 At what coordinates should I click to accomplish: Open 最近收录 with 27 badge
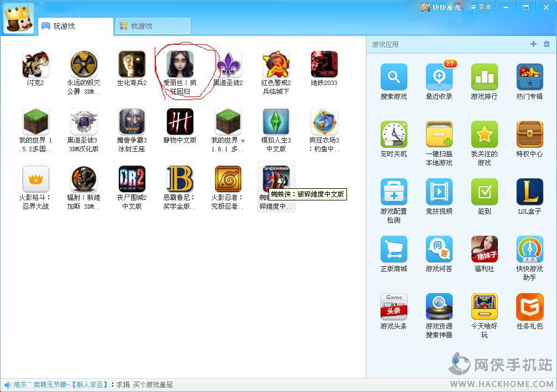pos(439,77)
